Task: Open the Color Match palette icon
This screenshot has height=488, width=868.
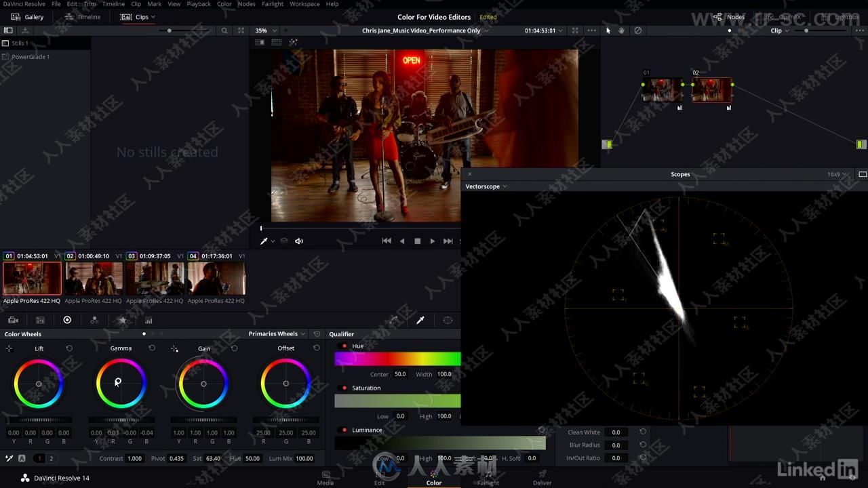Action: coord(40,320)
